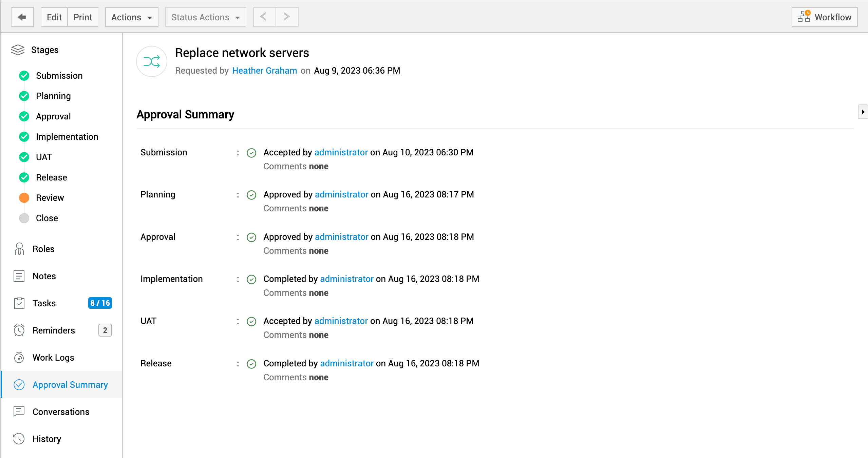Open administrator link in Implementation row

tap(347, 279)
